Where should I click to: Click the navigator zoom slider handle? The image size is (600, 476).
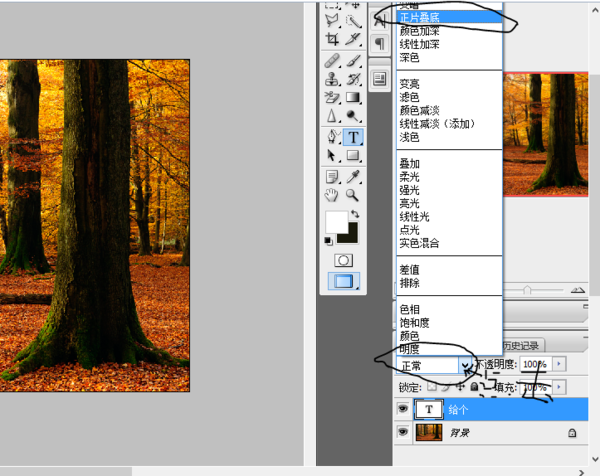tap(527, 290)
